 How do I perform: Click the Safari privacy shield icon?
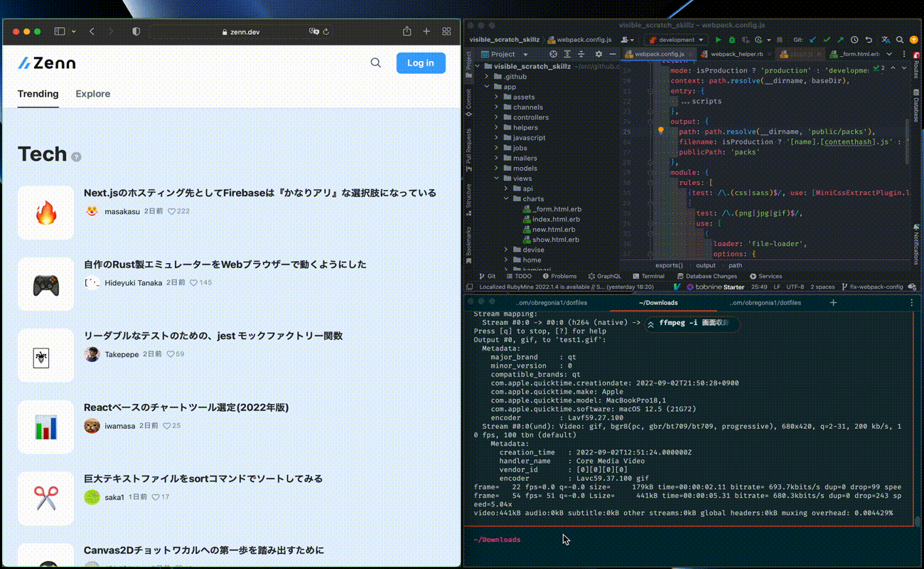point(136,31)
